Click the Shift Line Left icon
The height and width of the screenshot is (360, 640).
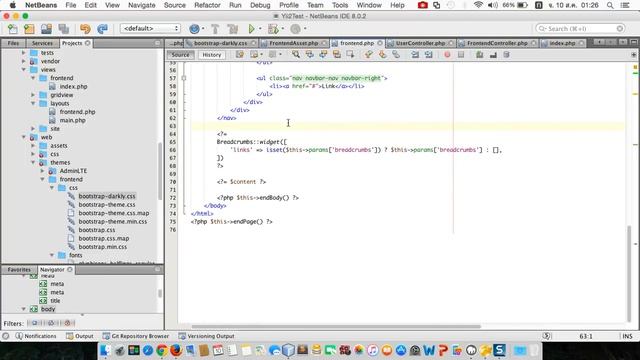[415, 55]
